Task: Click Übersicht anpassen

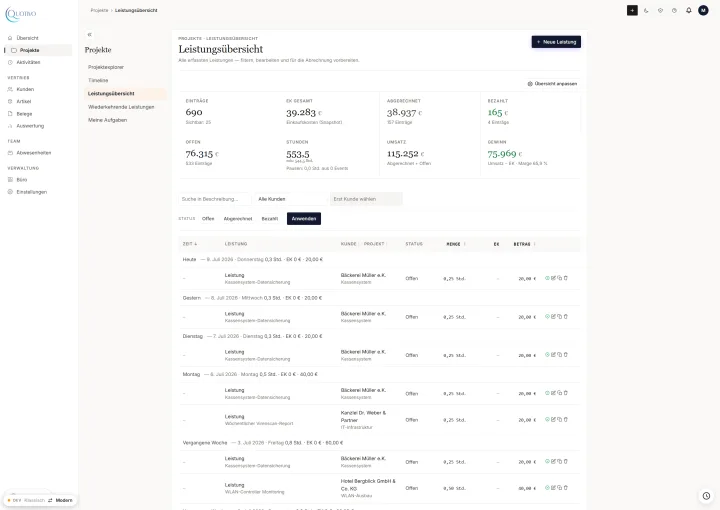Action: [x=552, y=84]
